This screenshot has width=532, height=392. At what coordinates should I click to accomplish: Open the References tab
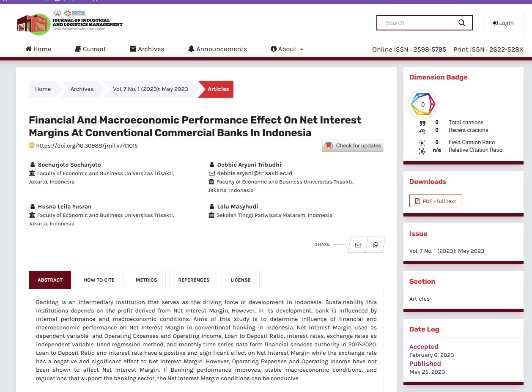pyautogui.click(x=194, y=280)
